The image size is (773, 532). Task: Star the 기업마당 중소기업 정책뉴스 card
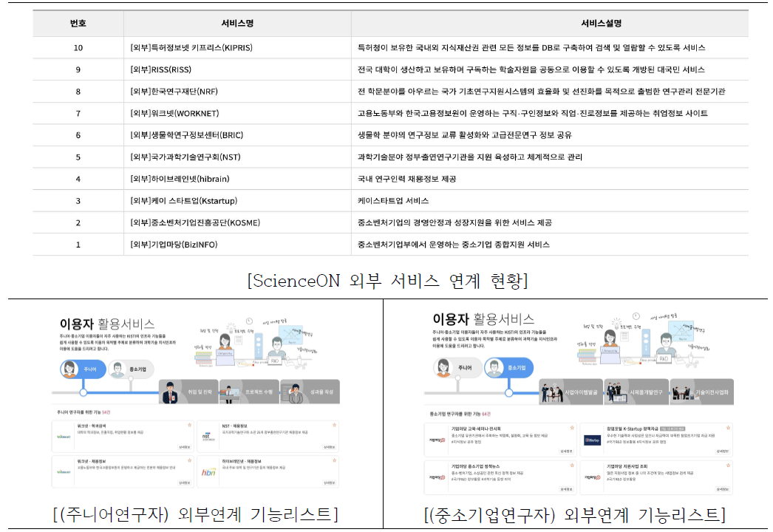(x=572, y=465)
